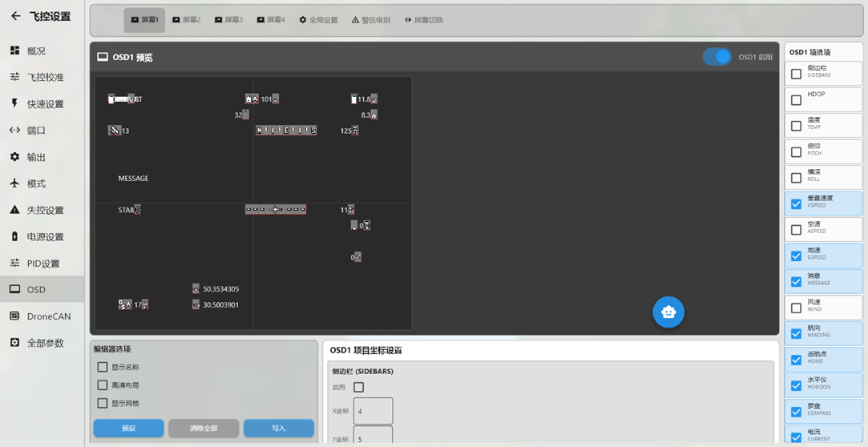Open the DroneCAN page
Image resolution: width=868 pixels, height=447 pixels.
tap(48, 316)
